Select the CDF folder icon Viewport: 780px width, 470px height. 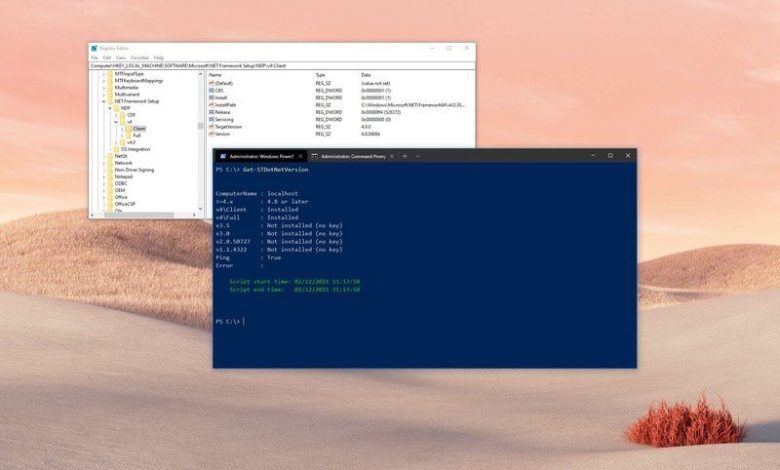(x=122, y=115)
